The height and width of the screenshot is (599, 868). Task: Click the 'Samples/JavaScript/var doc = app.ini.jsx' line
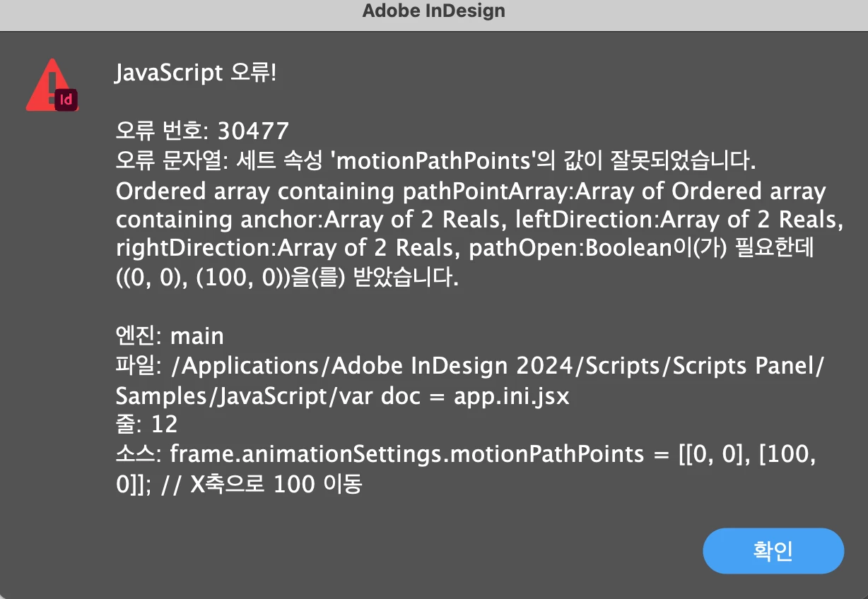tap(342, 396)
